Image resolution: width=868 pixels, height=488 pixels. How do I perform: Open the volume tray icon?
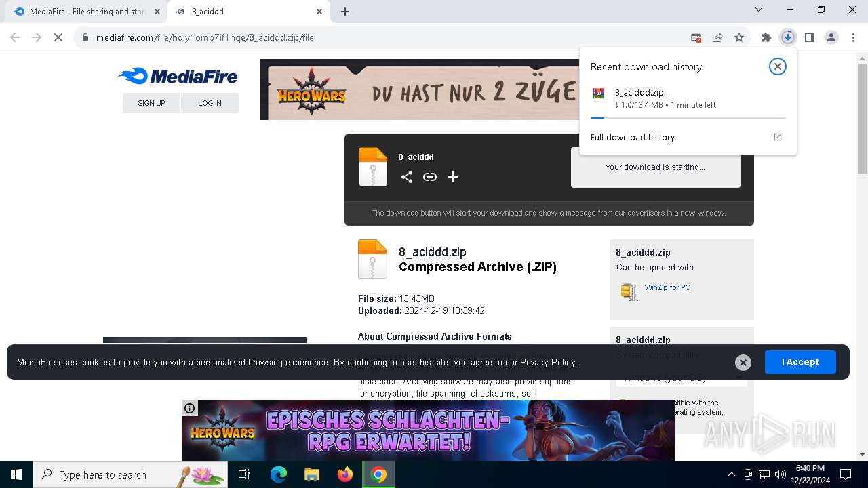781,474
